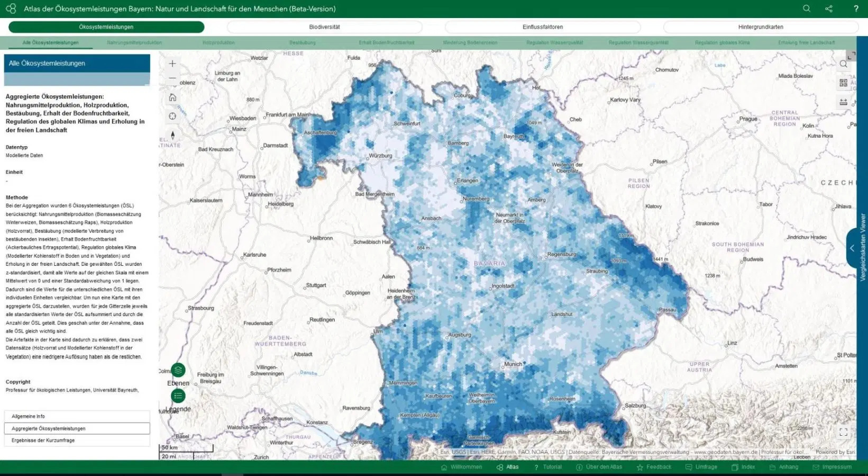
Task: Open the map search magnifier tool
Action: [844, 64]
